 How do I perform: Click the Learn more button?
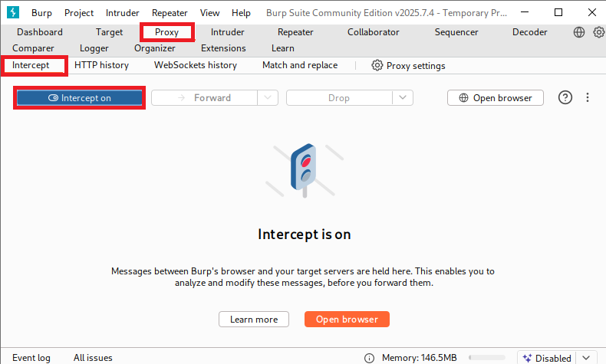click(254, 320)
